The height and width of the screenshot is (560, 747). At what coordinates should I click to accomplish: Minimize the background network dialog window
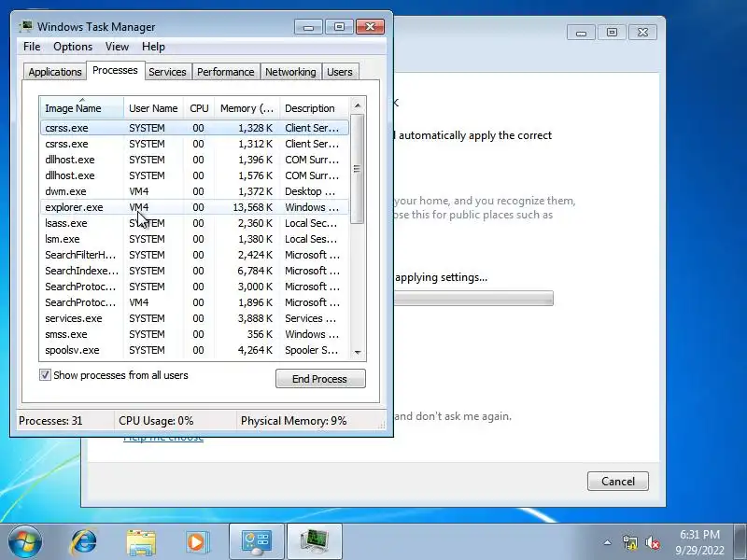581,33
